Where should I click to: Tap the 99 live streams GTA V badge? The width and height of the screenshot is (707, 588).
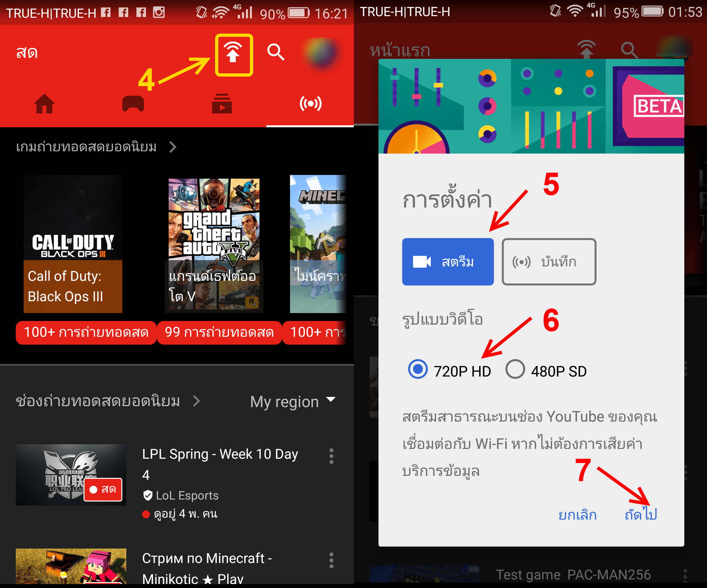(x=219, y=332)
